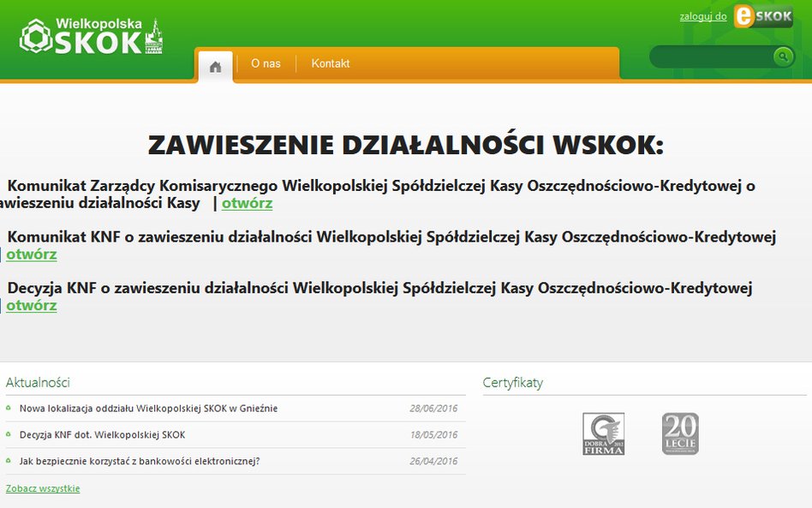
Task: Open the 20 Lecie certificate badge
Action: click(680, 434)
